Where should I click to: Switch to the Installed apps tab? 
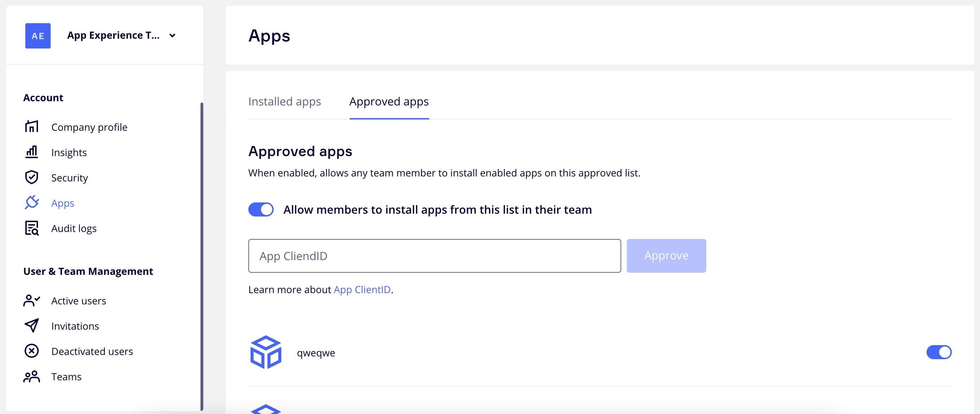coord(284,102)
